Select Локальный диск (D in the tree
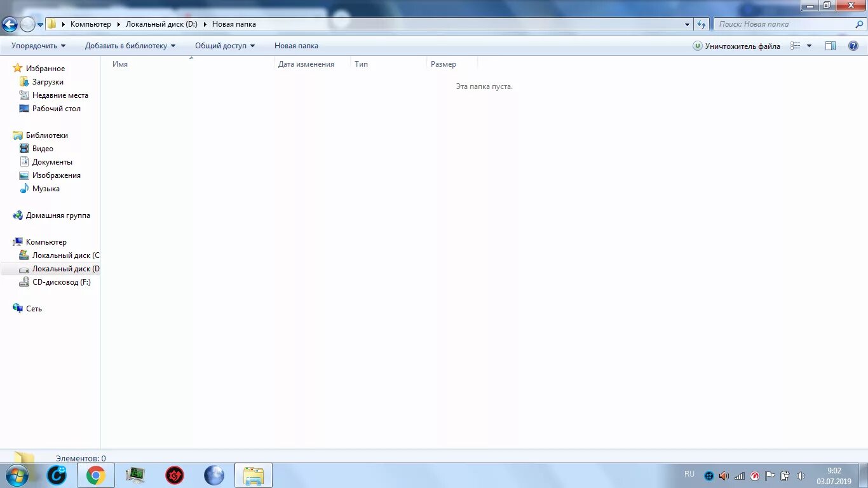 (x=66, y=269)
